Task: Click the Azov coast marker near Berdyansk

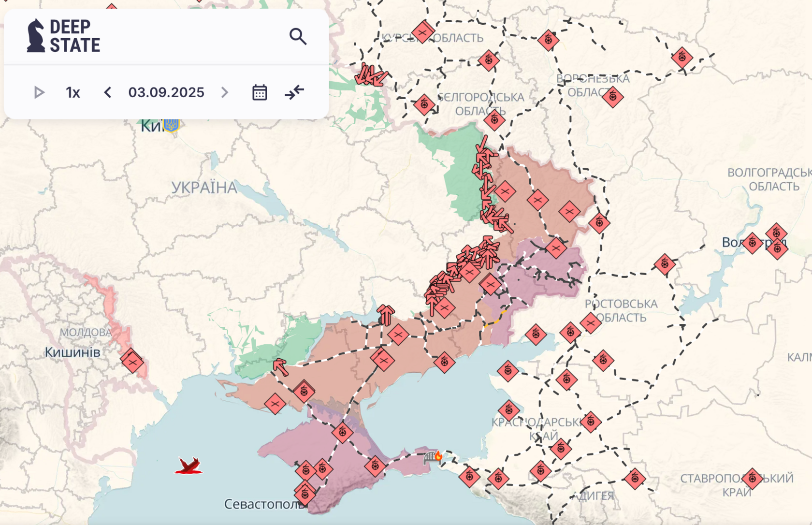Action: point(444,362)
